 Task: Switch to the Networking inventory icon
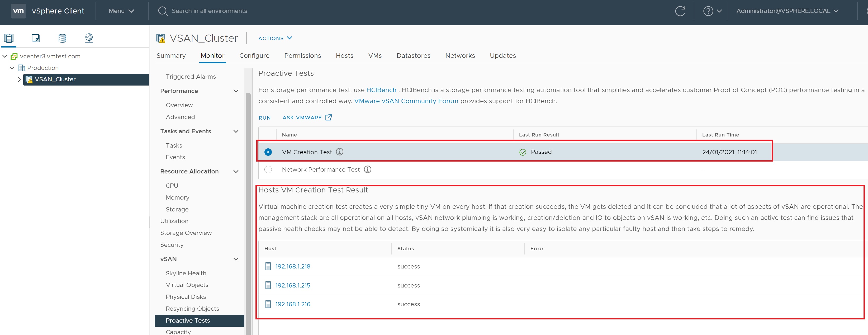pyautogui.click(x=89, y=38)
